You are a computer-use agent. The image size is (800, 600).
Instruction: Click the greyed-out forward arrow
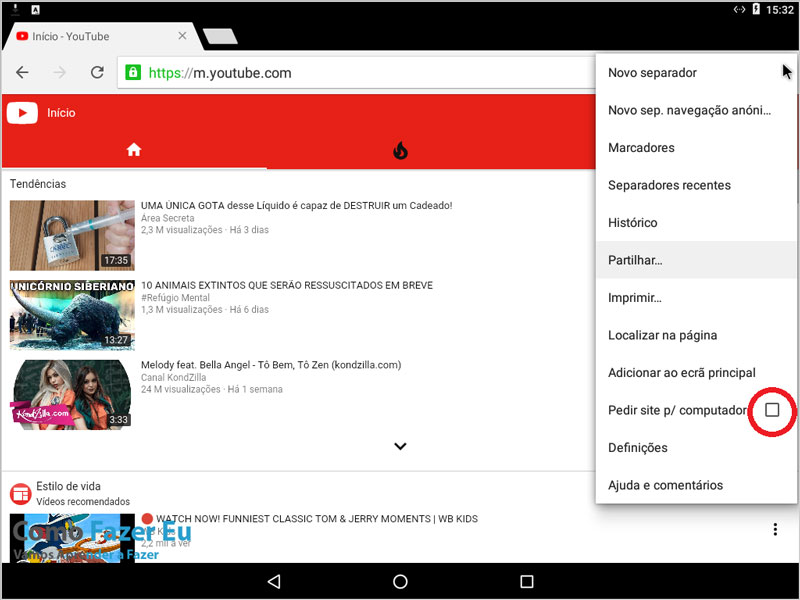pos(60,72)
